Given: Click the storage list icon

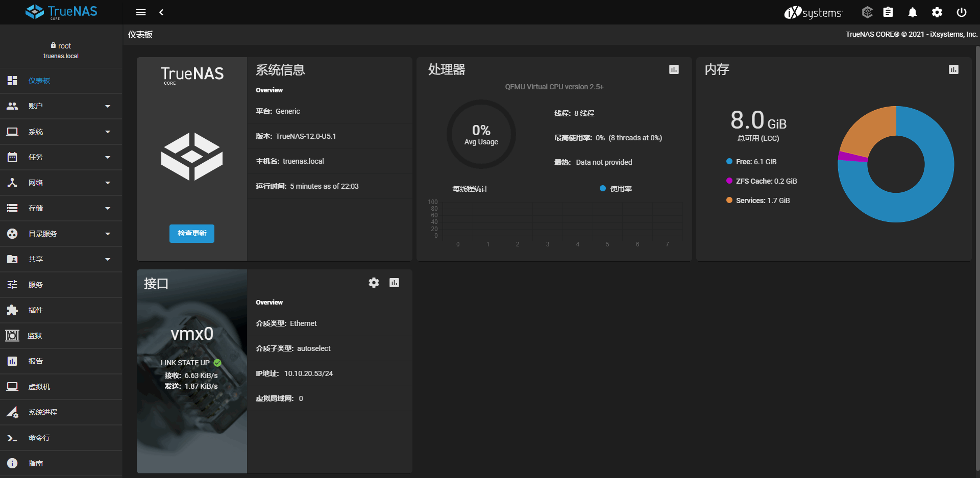Looking at the screenshot, I should pyautogui.click(x=12, y=208).
